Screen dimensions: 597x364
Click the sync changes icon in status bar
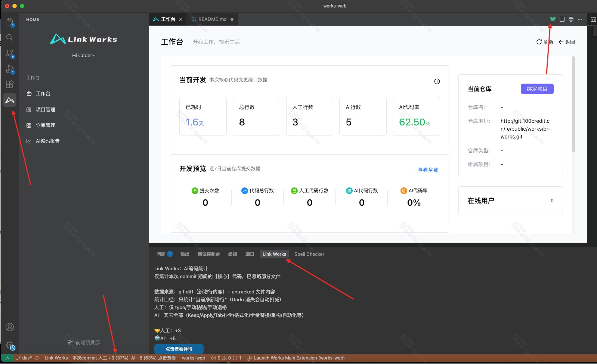(x=37, y=358)
